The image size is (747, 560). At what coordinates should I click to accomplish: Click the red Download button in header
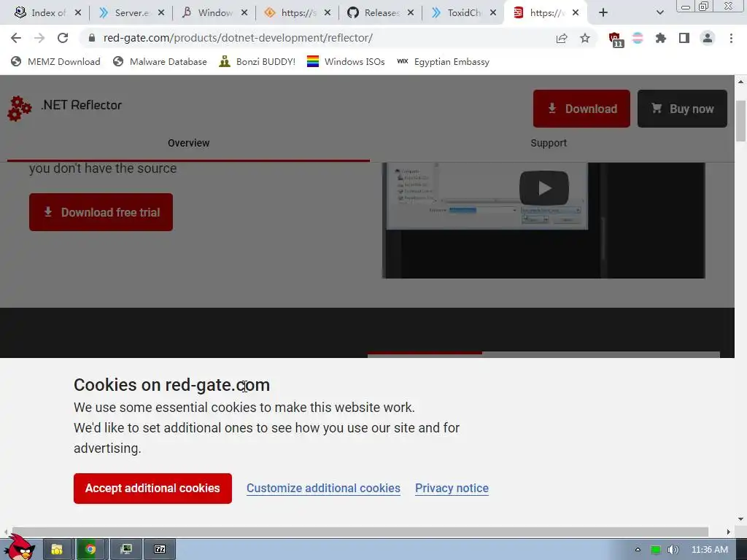pyautogui.click(x=581, y=109)
